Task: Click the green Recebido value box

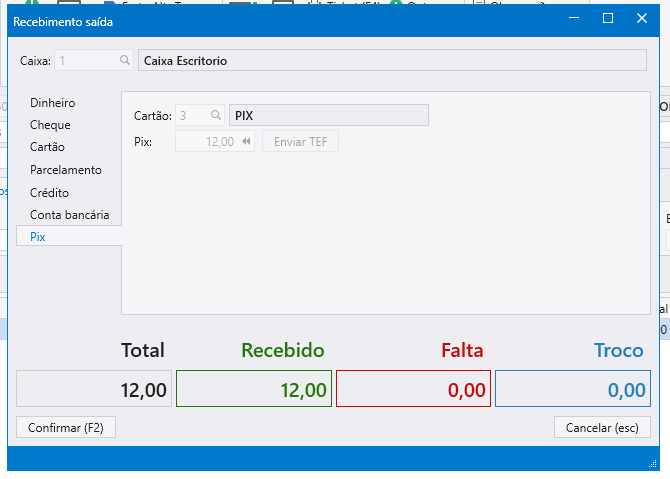Action: click(254, 389)
